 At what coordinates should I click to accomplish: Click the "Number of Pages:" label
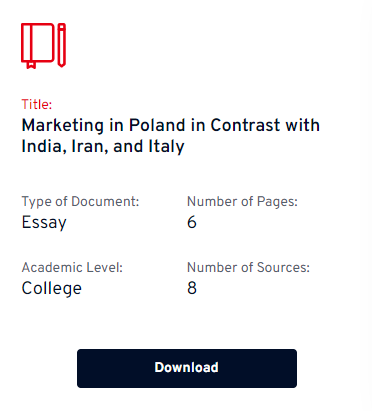pyautogui.click(x=242, y=202)
